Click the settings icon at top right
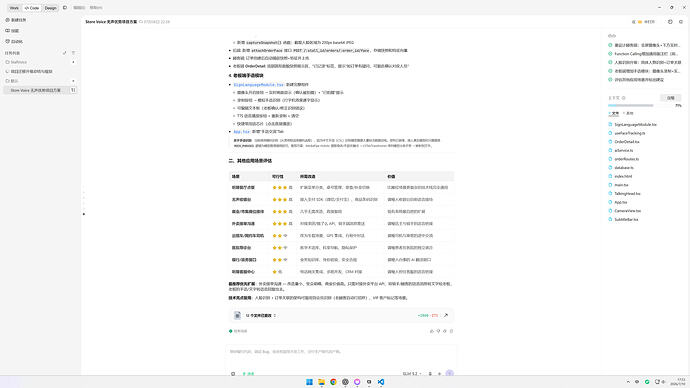Image resolution: width=690 pixels, height=388 pixels. coord(681,22)
